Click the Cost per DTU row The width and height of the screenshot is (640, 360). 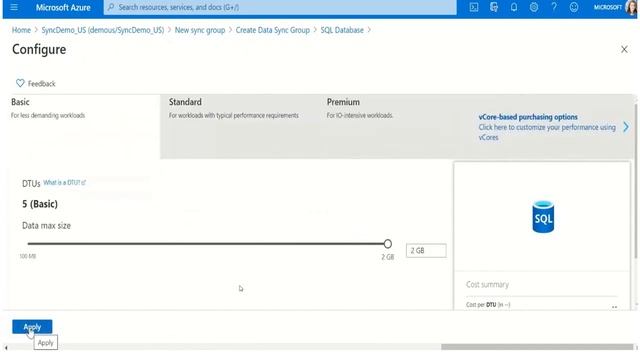[x=541, y=305]
